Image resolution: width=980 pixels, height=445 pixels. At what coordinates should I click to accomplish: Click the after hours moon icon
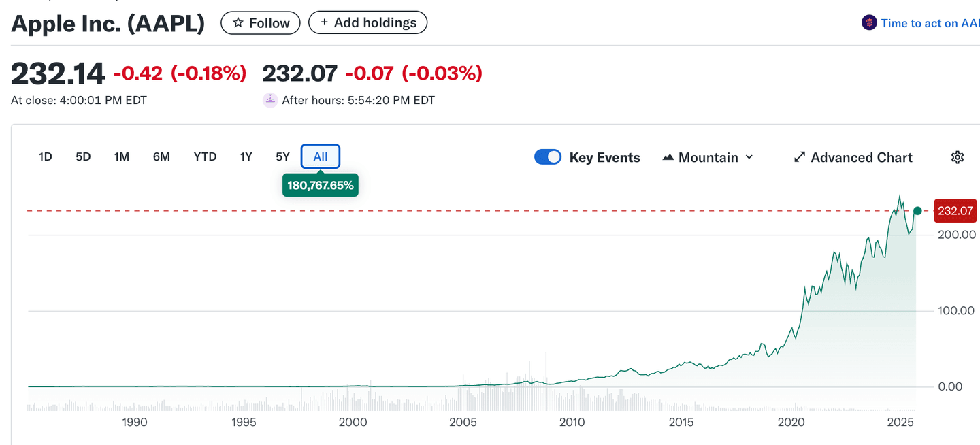(270, 100)
